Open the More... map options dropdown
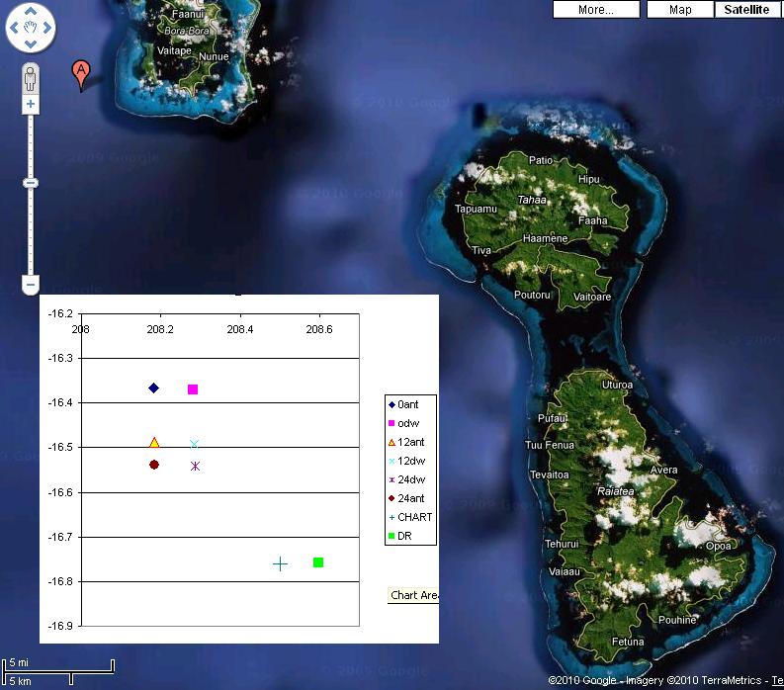This screenshot has height=690, width=784. 595,10
